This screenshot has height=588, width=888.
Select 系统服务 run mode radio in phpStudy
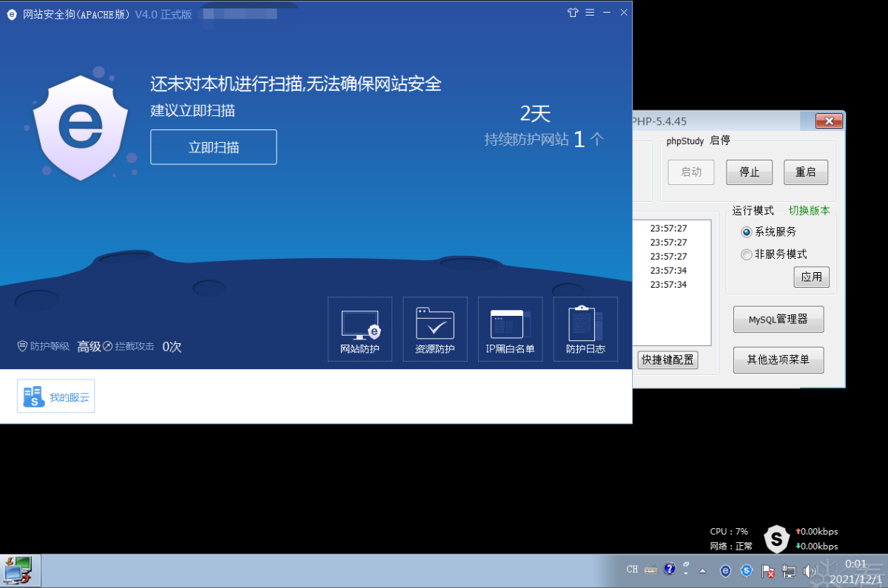747,232
